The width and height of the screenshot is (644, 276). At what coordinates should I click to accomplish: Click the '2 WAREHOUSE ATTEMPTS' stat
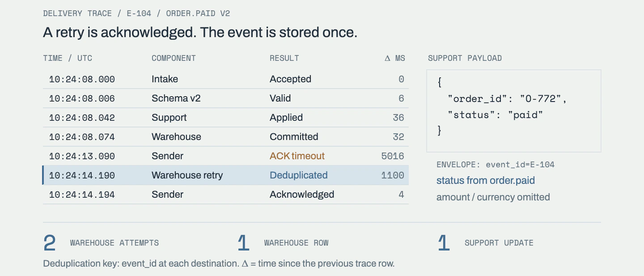click(101, 243)
